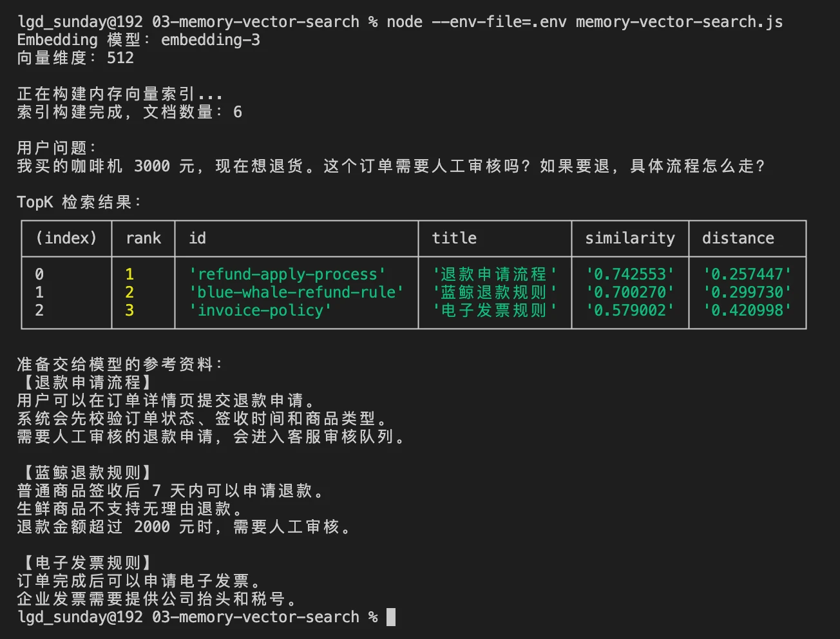The height and width of the screenshot is (639, 840).
Task: Click the id cell 'invoice-policy'
Action: click(x=260, y=310)
